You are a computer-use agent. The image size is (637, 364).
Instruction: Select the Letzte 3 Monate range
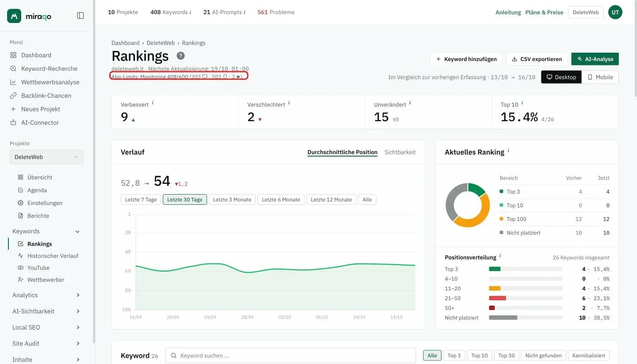click(x=232, y=199)
